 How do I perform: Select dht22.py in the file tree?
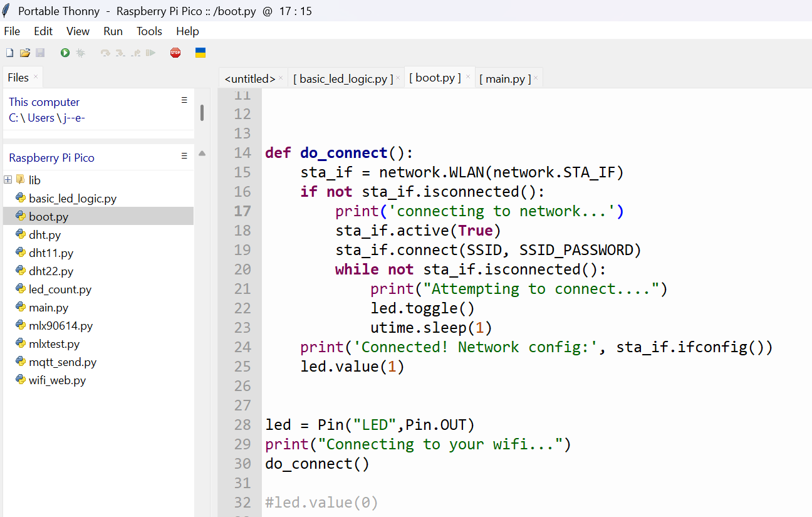[x=51, y=271]
